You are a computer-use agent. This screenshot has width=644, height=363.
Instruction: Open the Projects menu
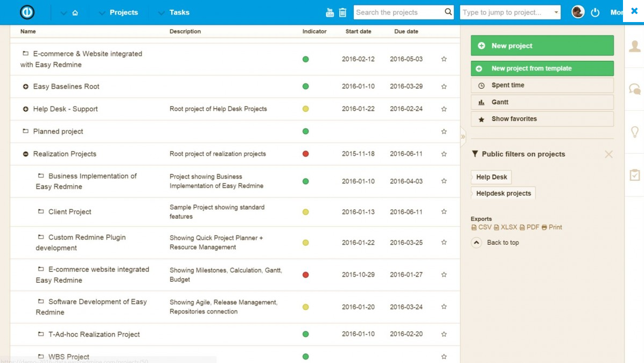(124, 12)
